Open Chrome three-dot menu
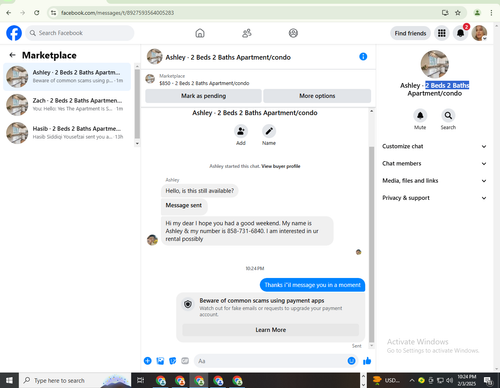Viewport: 500px width, 388px height. [x=491, y=13]
